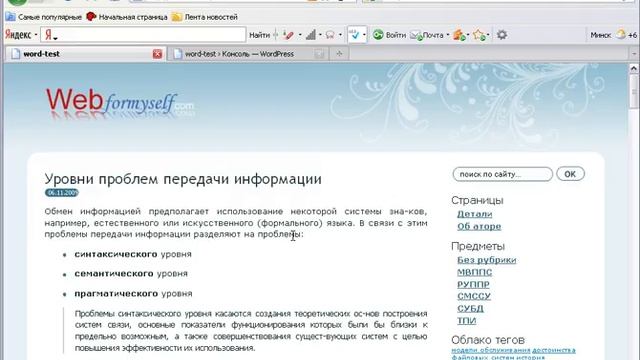The image size is (640, 360).
Task: Click the green key login icon
Action: [x=378, y=35]
